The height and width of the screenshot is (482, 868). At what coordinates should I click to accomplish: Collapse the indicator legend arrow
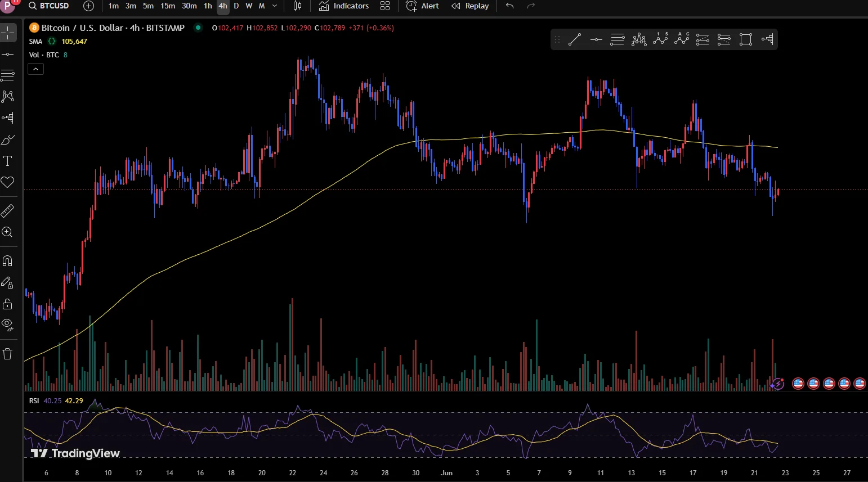point(35,69)
